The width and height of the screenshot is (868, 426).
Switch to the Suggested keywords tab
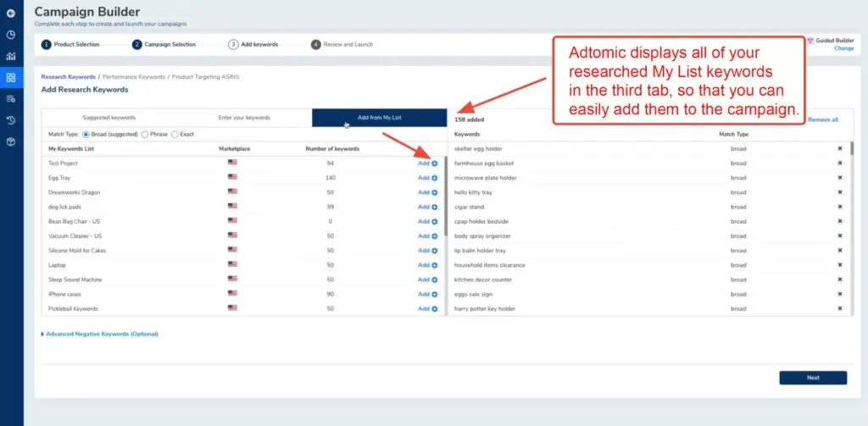(x=108, y=118)
